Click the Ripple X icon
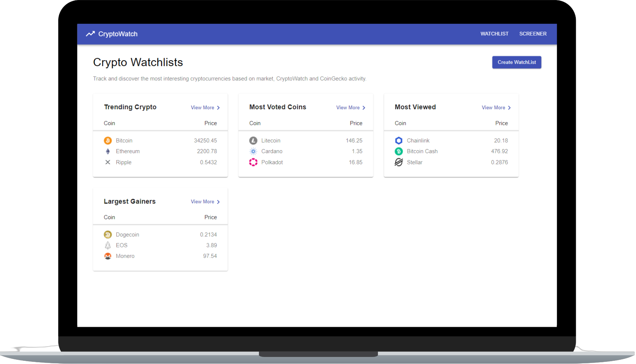Viewport: 636px width, 364px height. pyautogui.click(x=108, y=162)
